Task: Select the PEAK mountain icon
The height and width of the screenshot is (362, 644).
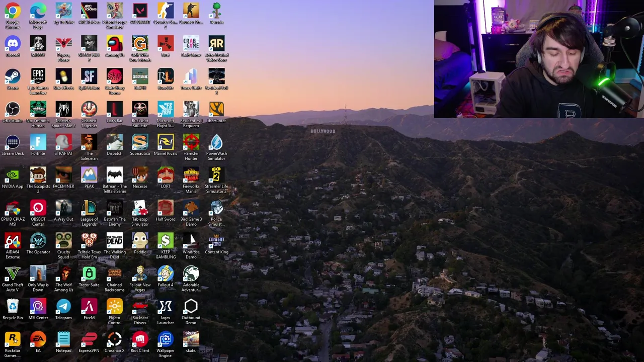Action: tap(89, 175)
